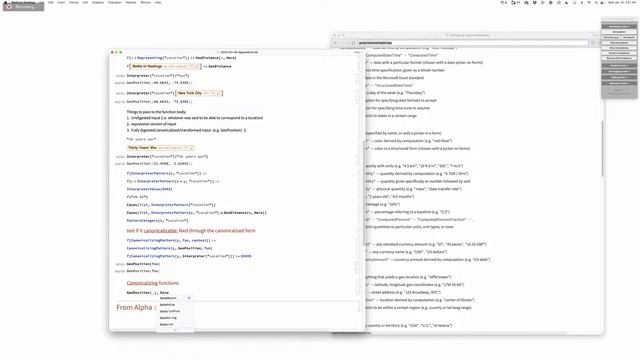The image size is (640, 360).
Task: Expand the autocomplete list with bottom chevron
Action: (175, 330)
